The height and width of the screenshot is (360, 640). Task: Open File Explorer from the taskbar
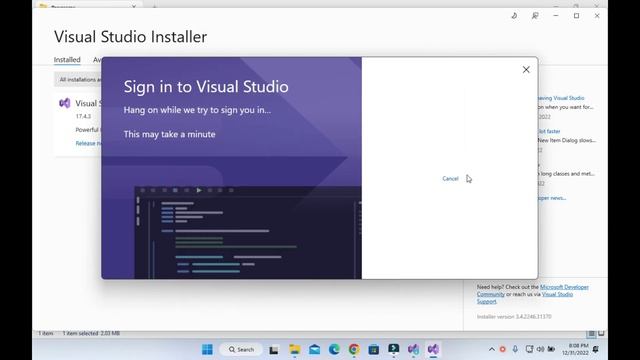coord(294,349)
